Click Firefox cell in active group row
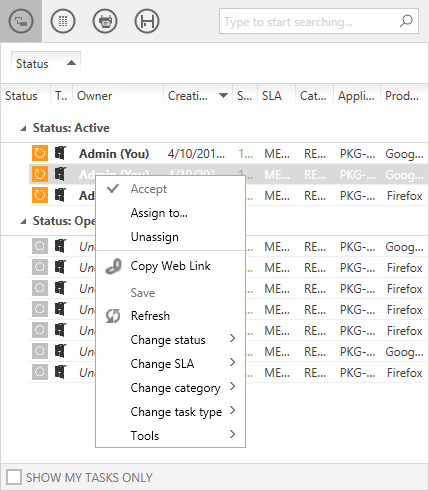This screenshot has width=429, height=491. pos(405,196)
